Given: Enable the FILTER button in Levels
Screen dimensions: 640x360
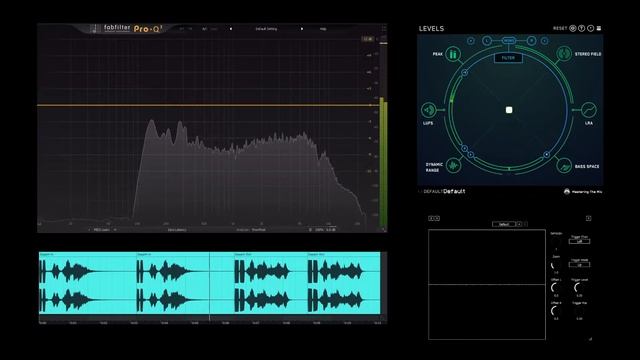Looking at the screenshot, I should click(x=508, y=58).
